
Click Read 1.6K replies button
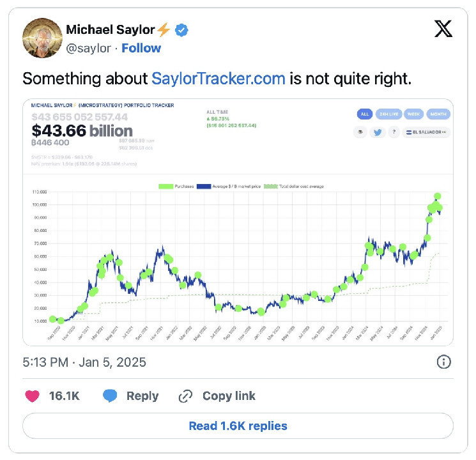[238, 425]
